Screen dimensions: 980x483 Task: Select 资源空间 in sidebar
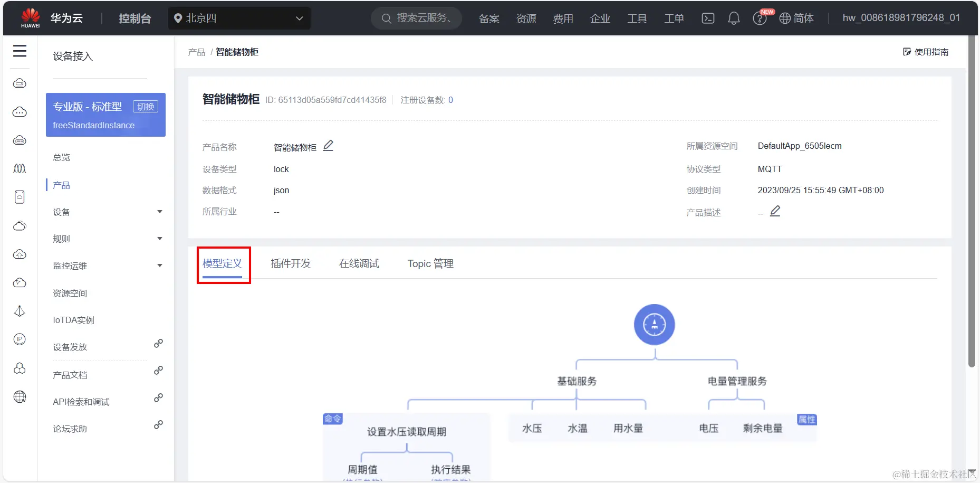[x=70, y=293]
